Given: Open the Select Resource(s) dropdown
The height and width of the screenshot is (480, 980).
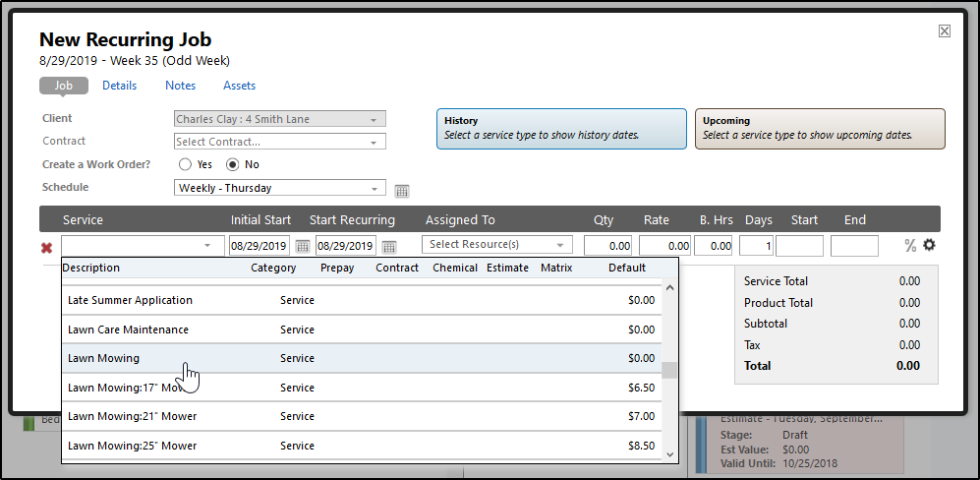Looking at the screenshot, I should [496, 245].
